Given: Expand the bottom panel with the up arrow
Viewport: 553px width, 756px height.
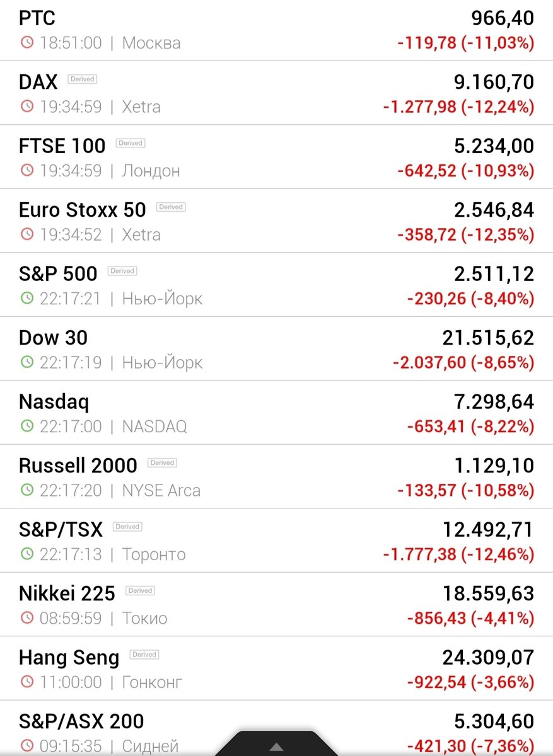Looking at the screenshot, I should point(276,747).
